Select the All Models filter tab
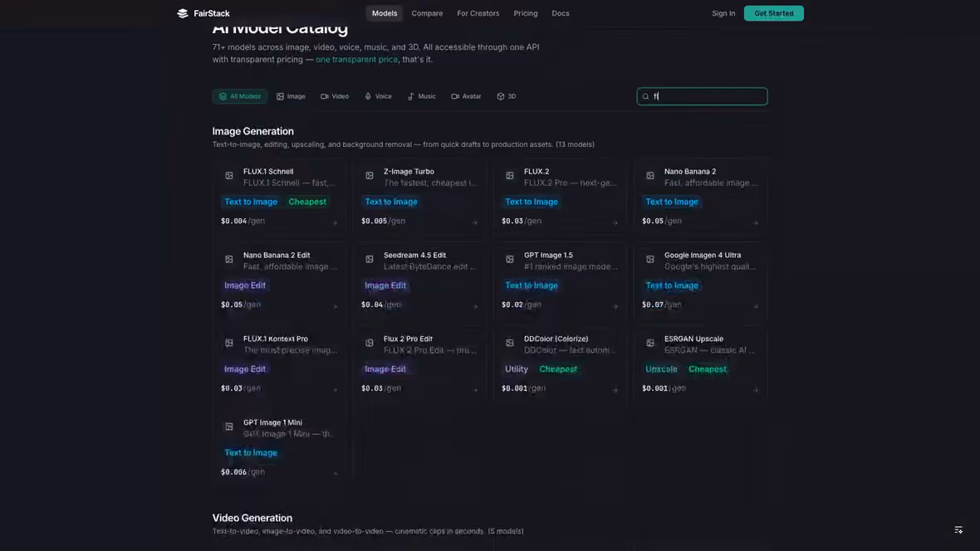 (x=240, y=96)
